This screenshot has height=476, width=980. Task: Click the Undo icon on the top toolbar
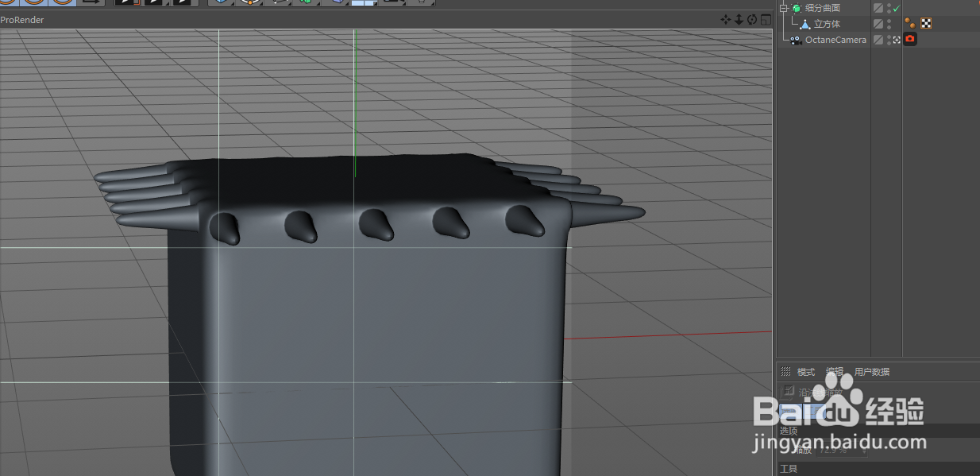tap(10, 4)
